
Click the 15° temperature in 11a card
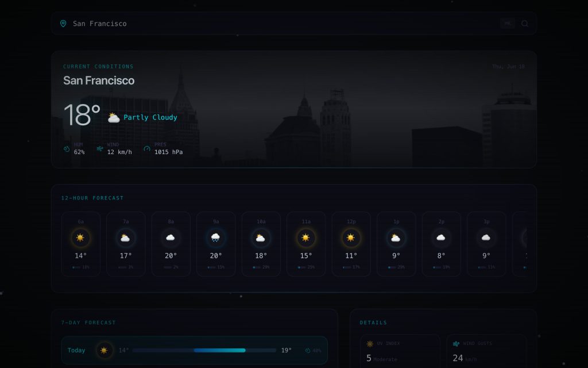click(x=306, y=256)
